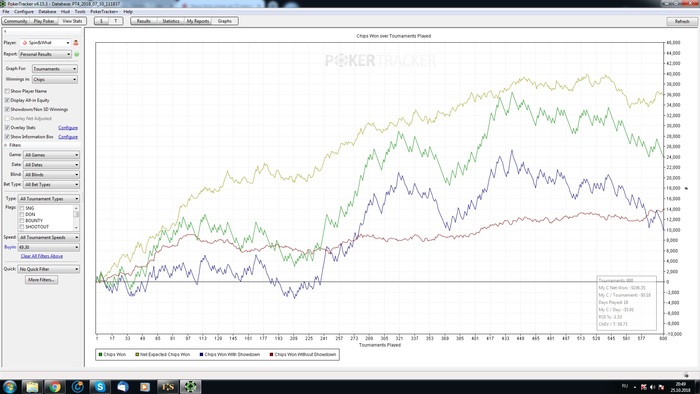
Task: Open the Report Personal Results dropdown
Action: (x=45, y=54)
